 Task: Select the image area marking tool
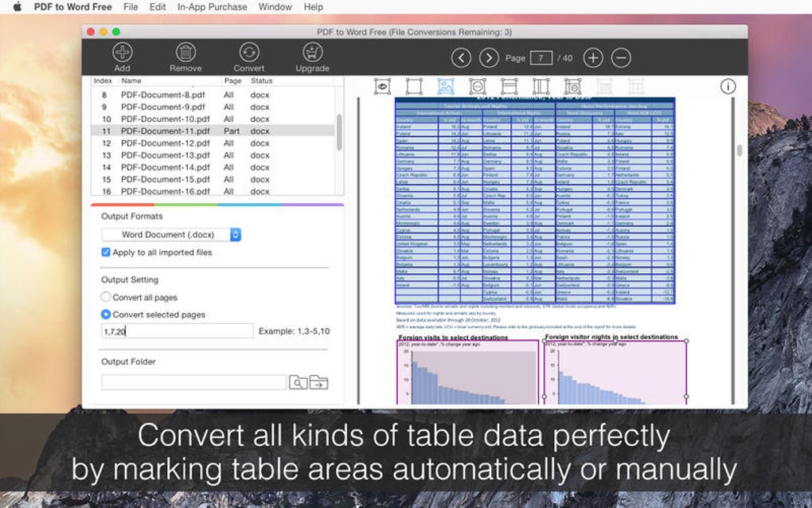click(446, 86)
